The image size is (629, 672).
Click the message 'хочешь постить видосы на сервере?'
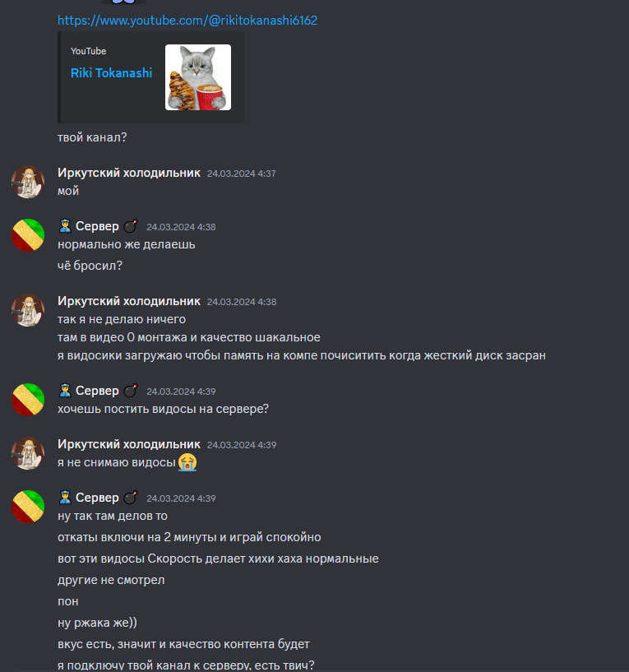click(x=164, y=409)
